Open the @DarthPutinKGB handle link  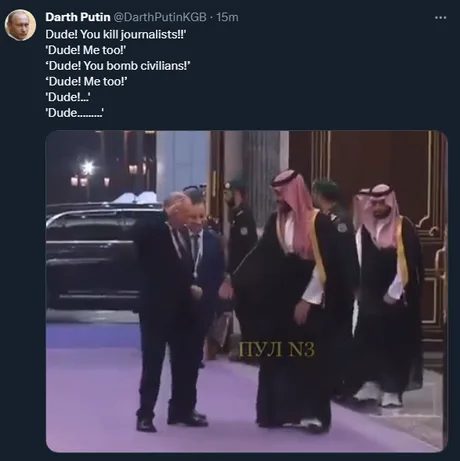[x=160, y=17]
